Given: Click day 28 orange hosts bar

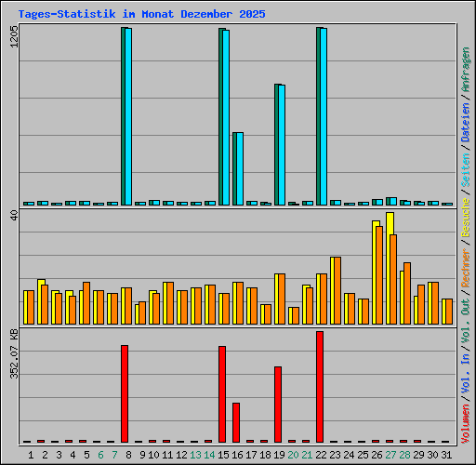Looking at the screenshot, I should [x=407, y=293].
